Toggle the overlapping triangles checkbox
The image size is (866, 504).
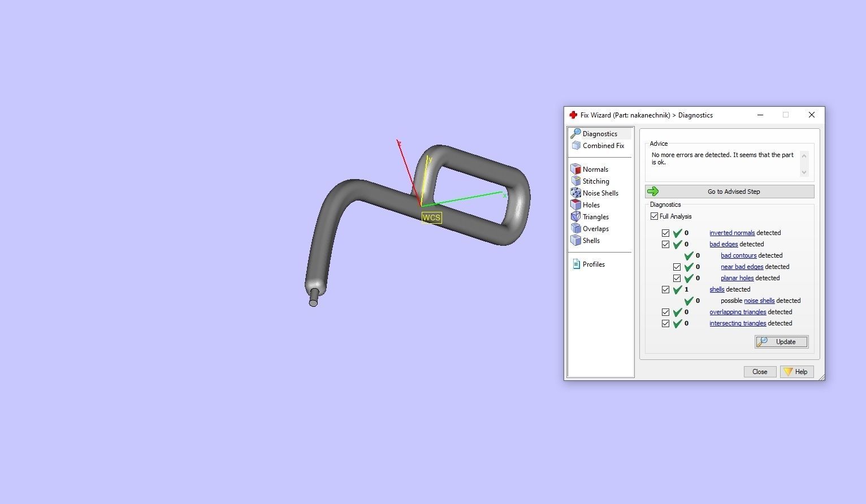(665, 312)
